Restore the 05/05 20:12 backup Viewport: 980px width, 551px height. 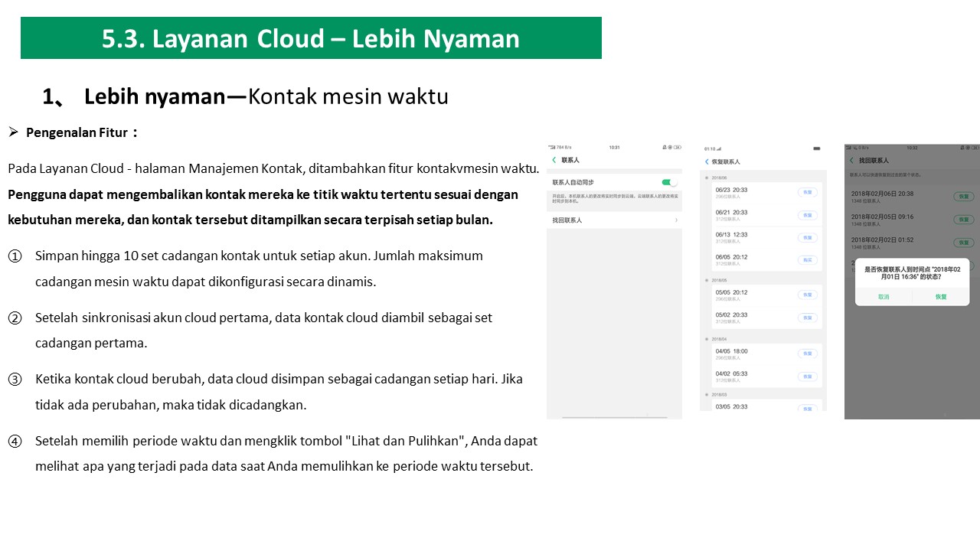pyautogui.click(x=806, y=295)
